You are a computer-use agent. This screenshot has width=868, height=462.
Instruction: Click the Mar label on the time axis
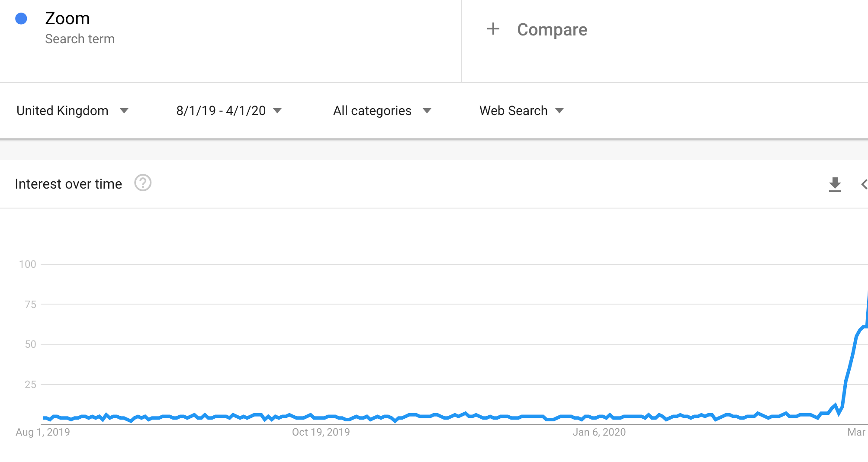[x=856, y=432]
